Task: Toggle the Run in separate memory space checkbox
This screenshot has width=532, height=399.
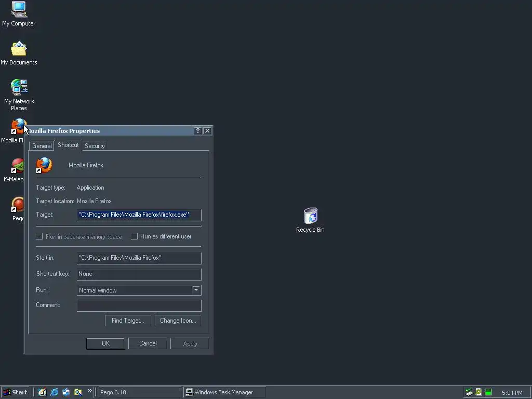Action: click(39, 236)
